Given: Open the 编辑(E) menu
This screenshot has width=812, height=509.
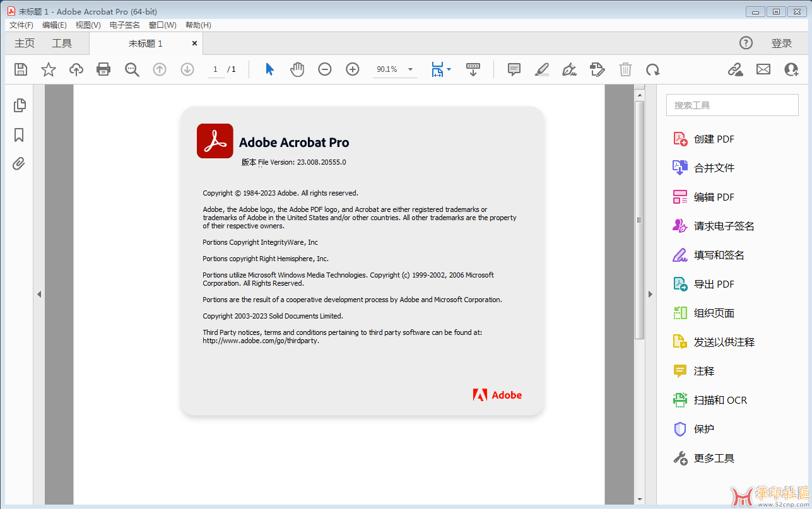Looking at the screenshot, I should [54, 25].
